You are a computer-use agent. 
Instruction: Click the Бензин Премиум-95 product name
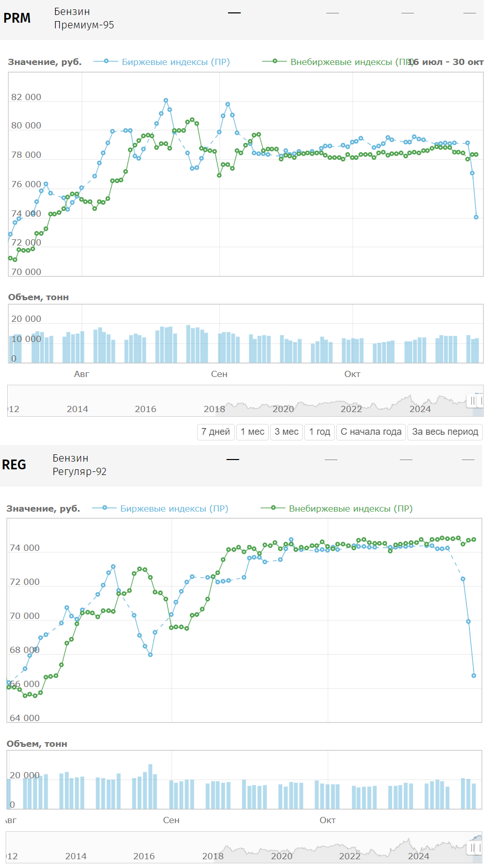pos(84,18)
